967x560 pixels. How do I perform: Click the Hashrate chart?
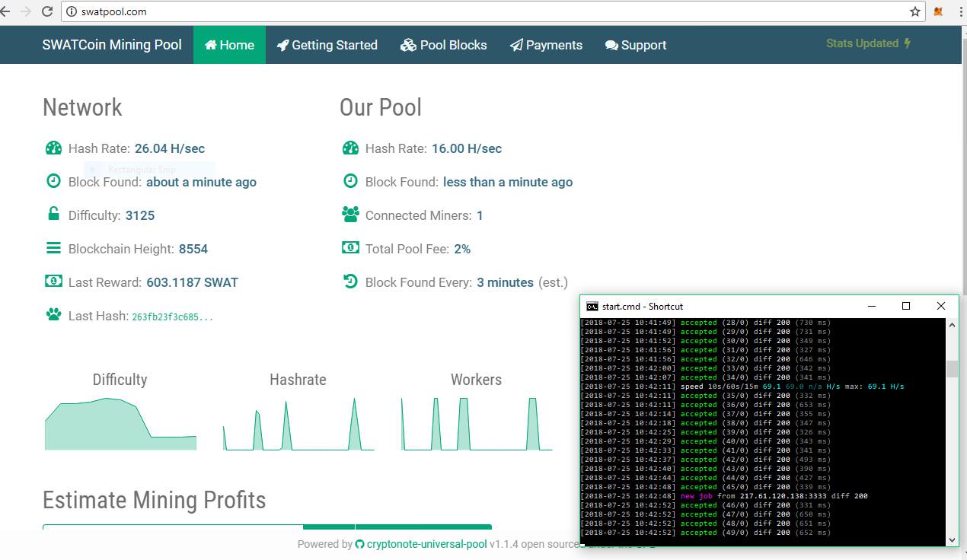pyautogui.click(x=298, y=423)
